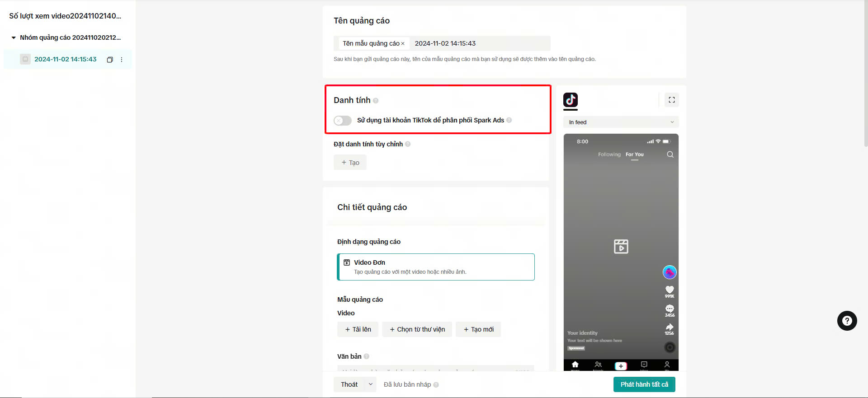Click 'Following' tab in phone preview
This screenshot has height=398, width=868.
click(x=609, y=155)
